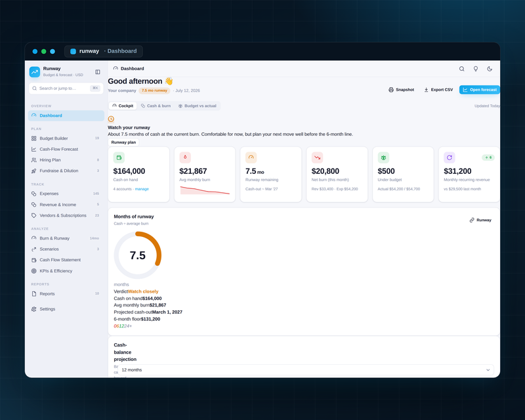Click the Reports document icon
The image size is (525, 420).
[34, 294]
